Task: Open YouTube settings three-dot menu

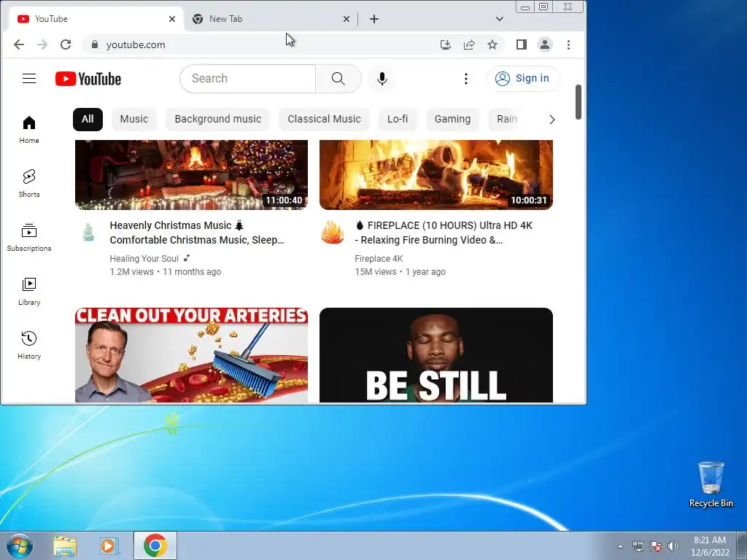Action: (x=466, y=79)
